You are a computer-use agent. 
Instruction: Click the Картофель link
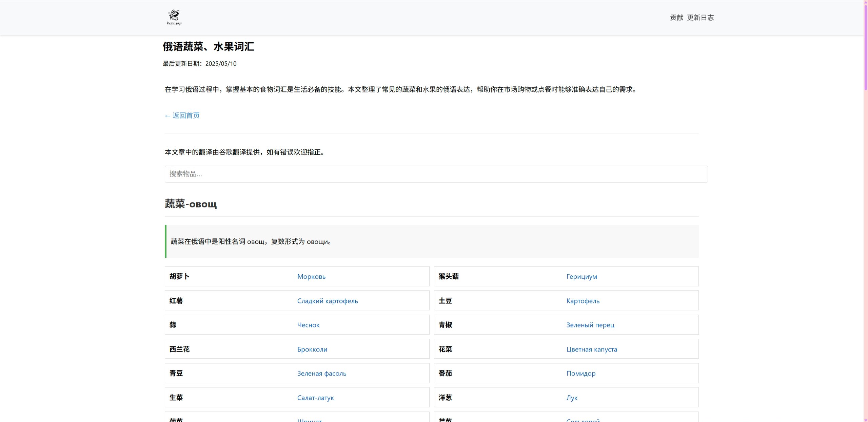tap(583, 301)
